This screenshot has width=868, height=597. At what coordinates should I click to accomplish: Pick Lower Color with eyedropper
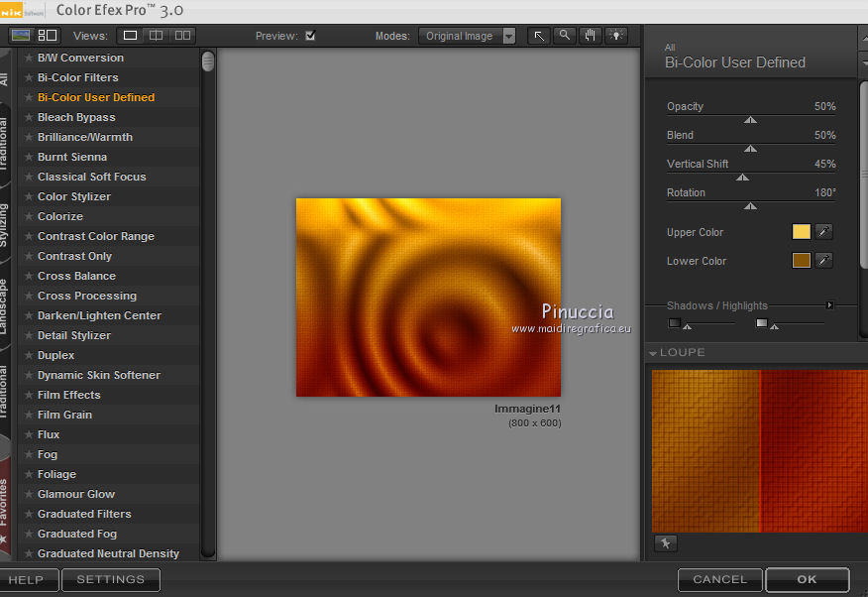coord(823,261)
